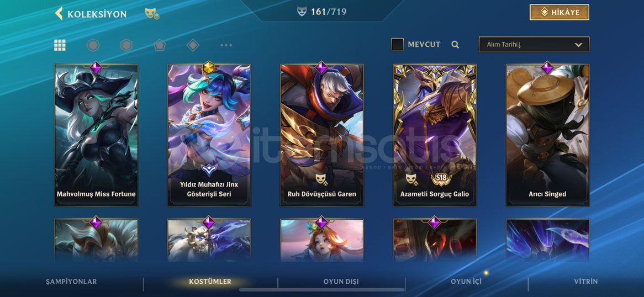Filter by the octagon rarity icon
The height and width of the screenshot is (297, 644).
(93, 45)
